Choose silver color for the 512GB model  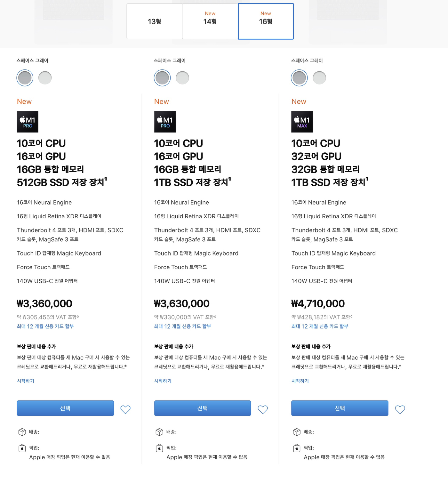(x=45, y=78)
